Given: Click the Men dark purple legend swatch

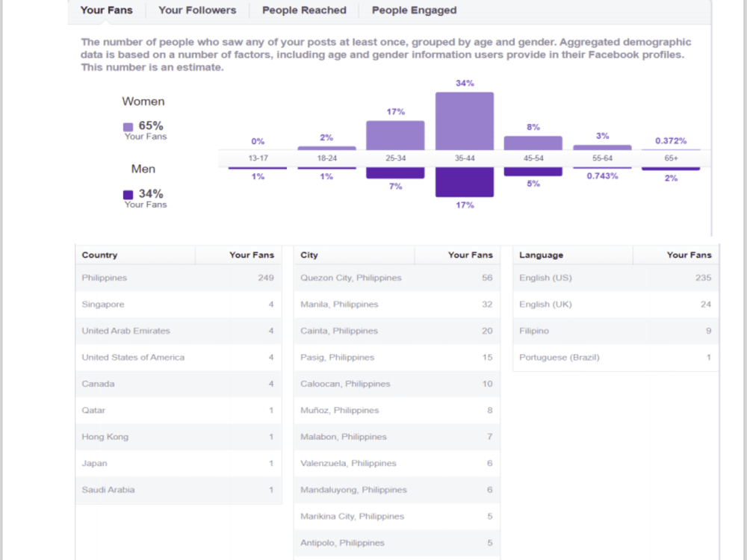Looking at the screenshot, I should tap(128, 194).
